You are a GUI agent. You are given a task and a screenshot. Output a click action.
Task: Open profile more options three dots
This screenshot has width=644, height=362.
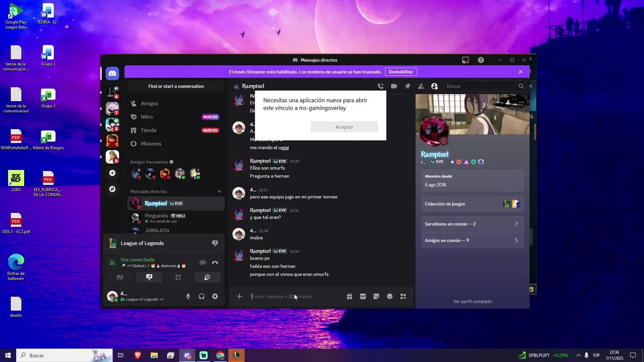tap(521, 102)
